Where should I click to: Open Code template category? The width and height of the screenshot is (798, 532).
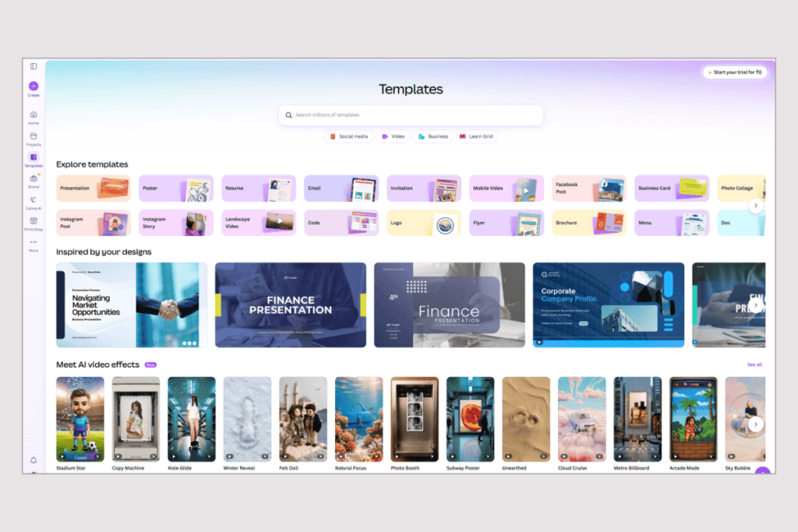(341, 223)
